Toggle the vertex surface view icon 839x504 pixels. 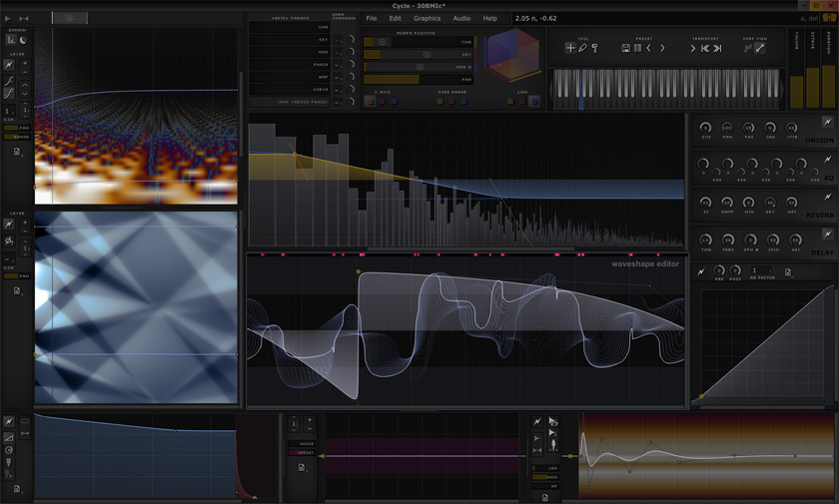(x=747, y=48)
